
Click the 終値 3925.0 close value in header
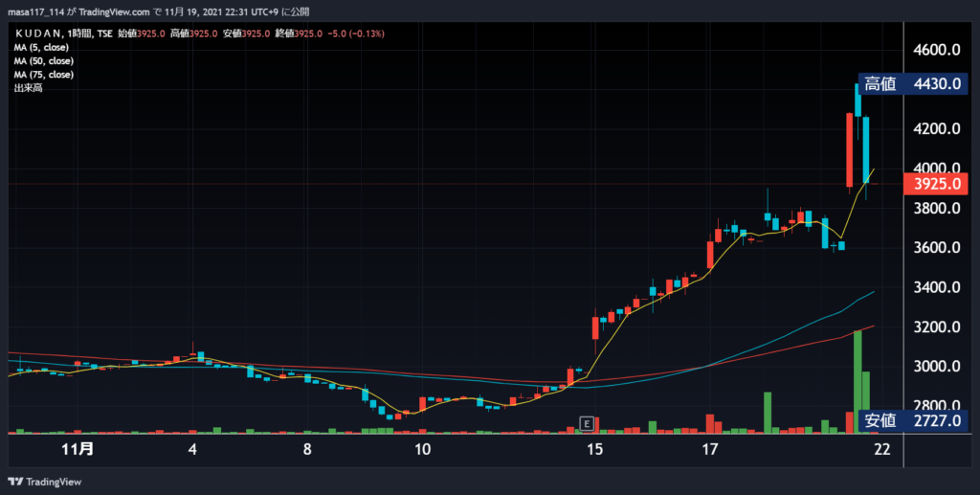click(297, 34)
